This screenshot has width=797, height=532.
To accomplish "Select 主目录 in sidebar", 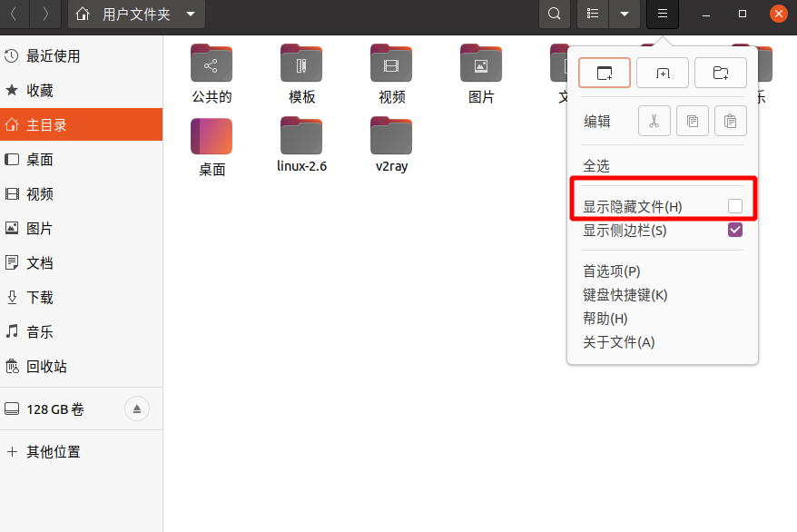I will (82, 124).
